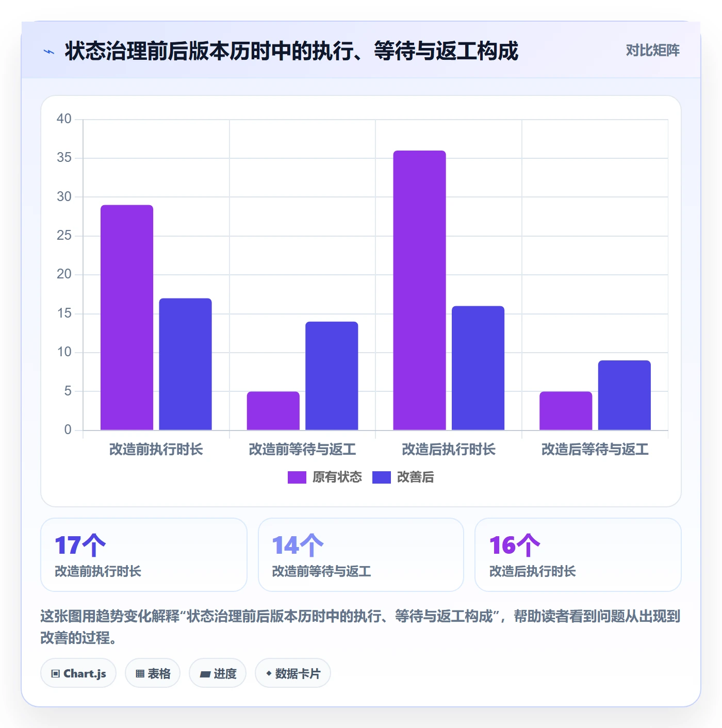
Task: Click the grid icon in 表格 chip
Action: tap(140, 673)
